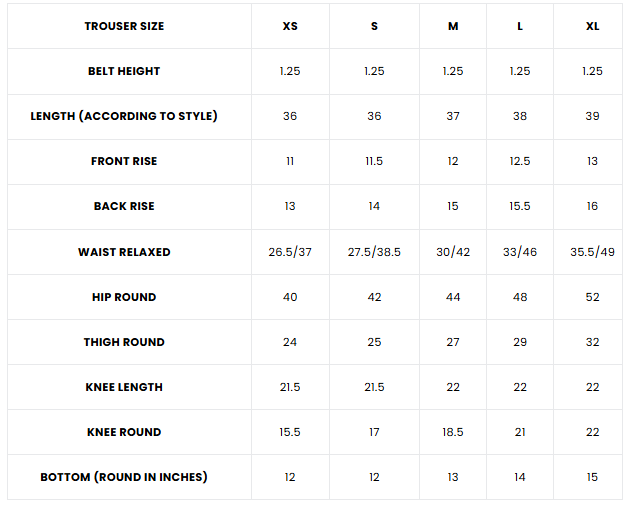Select the XS column header
Viewport: 631px width, 507px height.
coord(290,26)
